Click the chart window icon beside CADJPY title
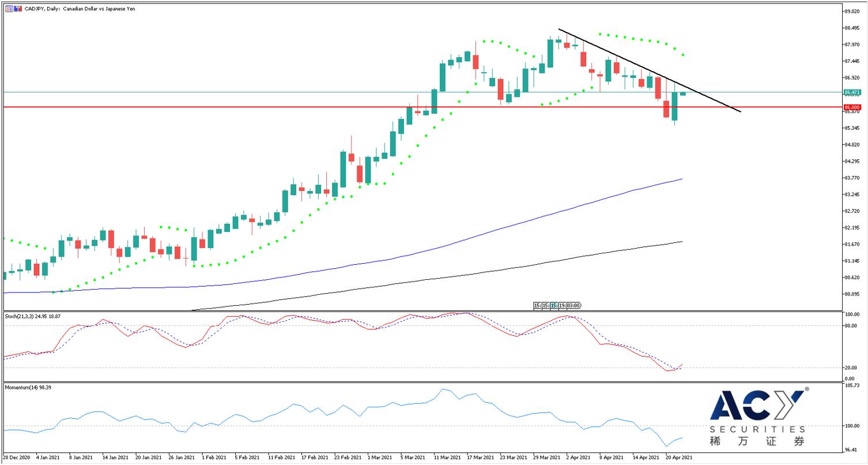Screen dimensions: 868x465 point(9,9)
